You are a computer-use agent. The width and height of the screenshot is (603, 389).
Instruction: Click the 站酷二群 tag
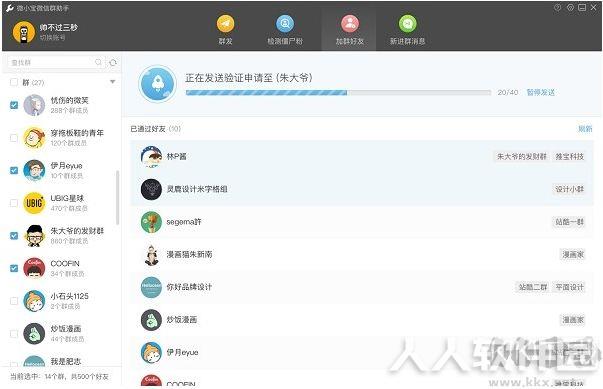533,287
